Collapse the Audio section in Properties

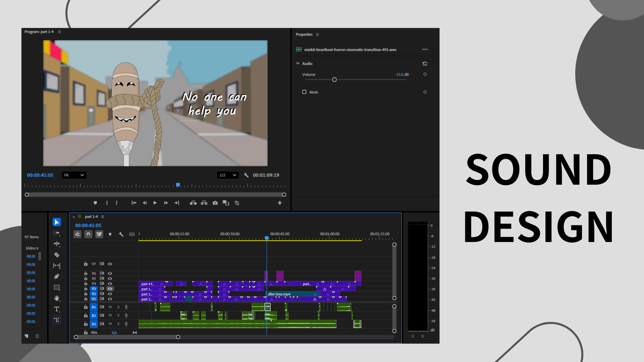(x=298, y=64)
